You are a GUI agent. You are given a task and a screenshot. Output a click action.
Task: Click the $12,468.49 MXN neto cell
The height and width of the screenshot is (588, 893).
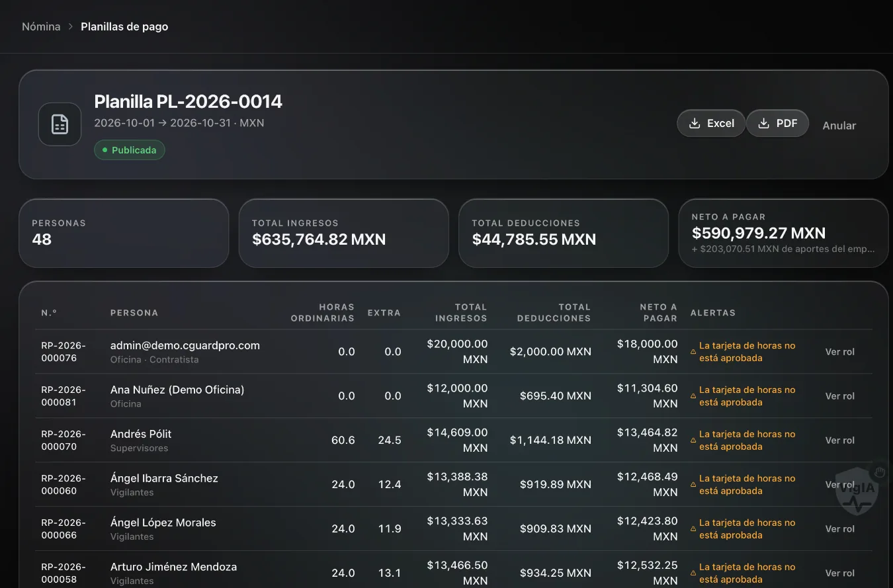click(x=647, y=485)
